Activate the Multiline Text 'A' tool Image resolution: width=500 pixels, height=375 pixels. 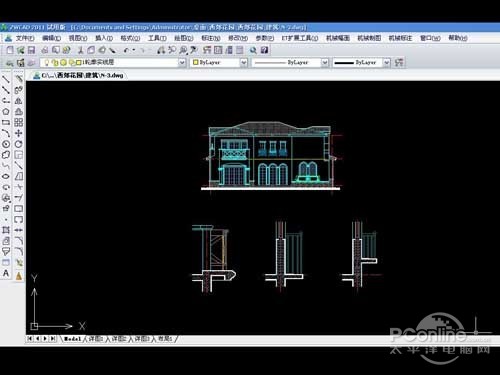tap(6, 273)
